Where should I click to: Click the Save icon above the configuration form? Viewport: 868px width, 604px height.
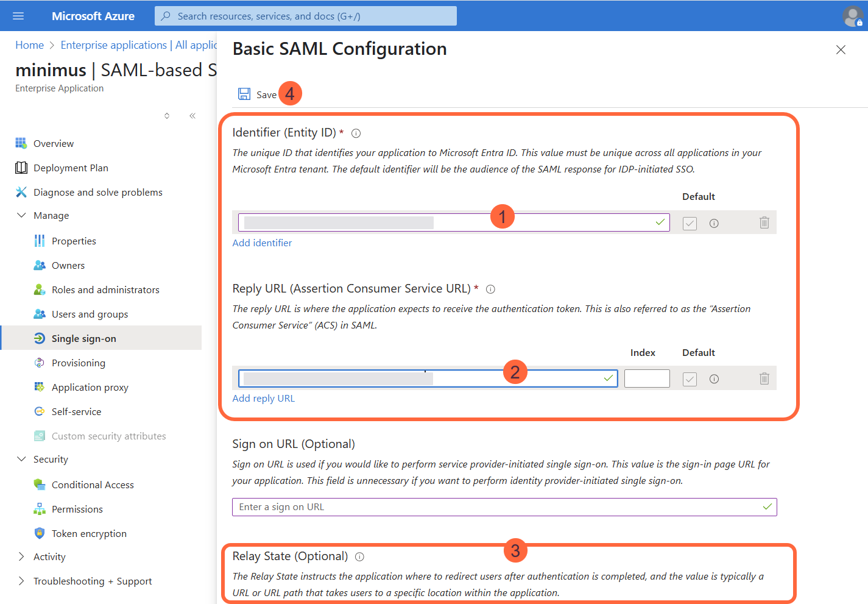pyautogui.click(x=244, y=94)
